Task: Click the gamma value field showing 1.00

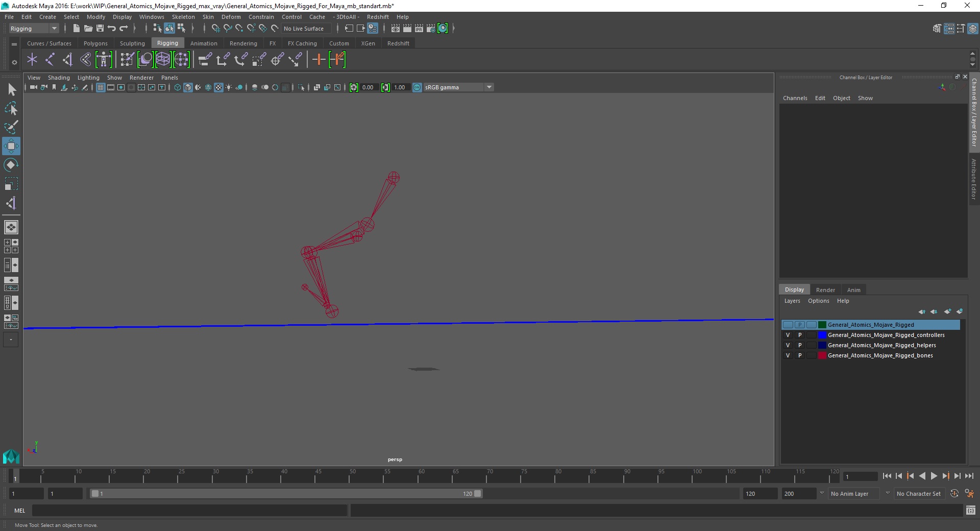Action: pyautogui.click(x=401, y=87)
